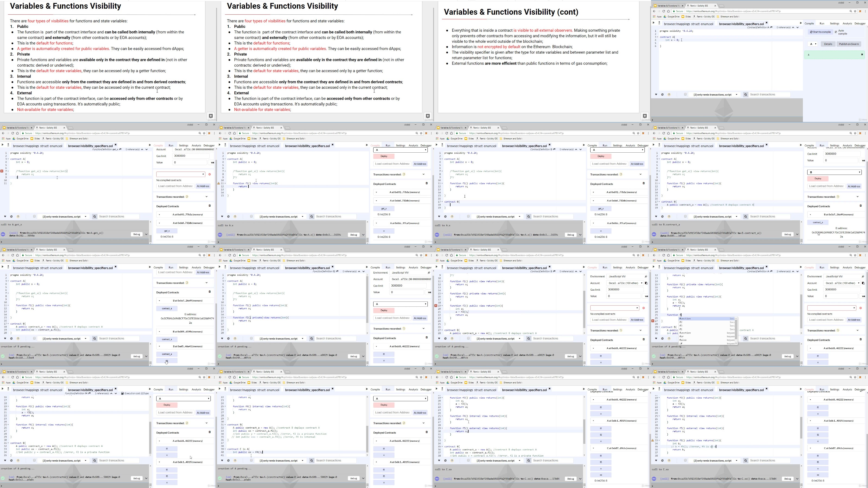Click down arrow beside "2 reference(s)"

tap(797, 271)
